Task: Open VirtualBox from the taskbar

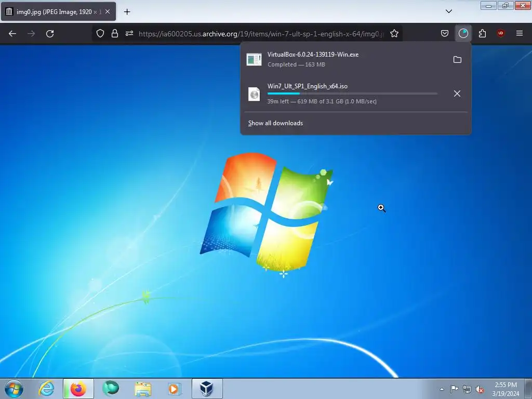Action: 207,389
